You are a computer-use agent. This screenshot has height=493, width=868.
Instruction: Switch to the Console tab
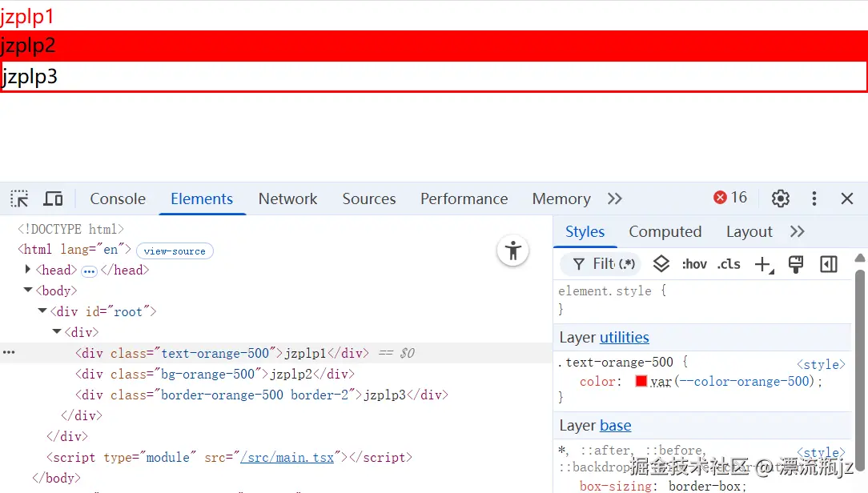tap(118, 198)
